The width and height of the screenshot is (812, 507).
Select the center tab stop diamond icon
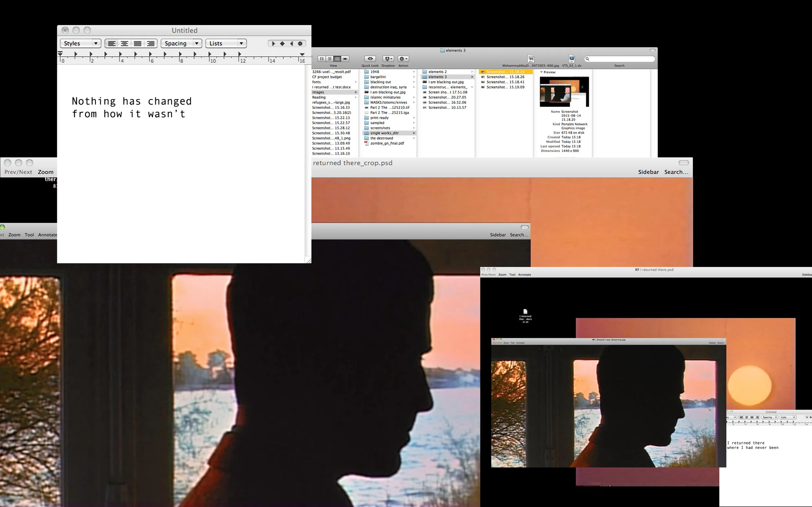click(282, 44)
